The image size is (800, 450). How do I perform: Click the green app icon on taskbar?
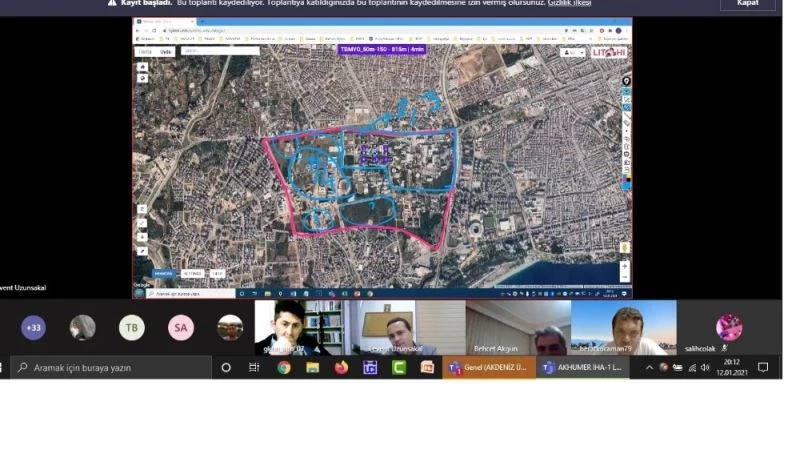[399, 368]
